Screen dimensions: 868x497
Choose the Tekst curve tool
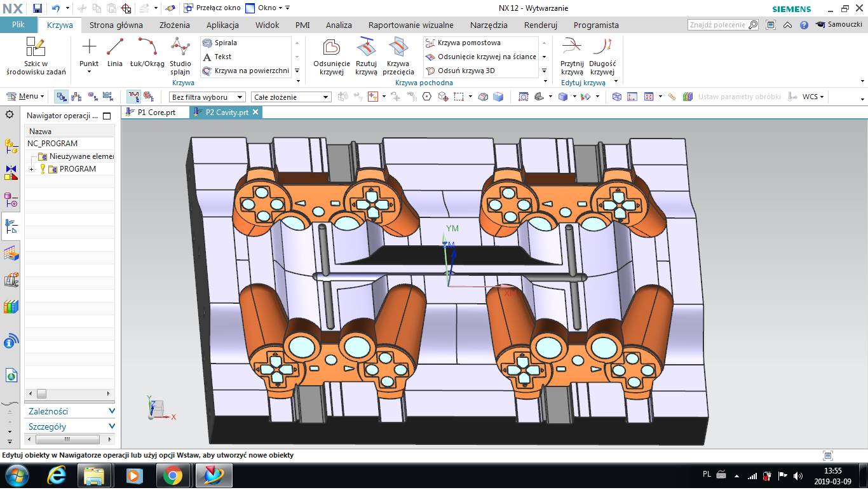(x=217, y=57)
